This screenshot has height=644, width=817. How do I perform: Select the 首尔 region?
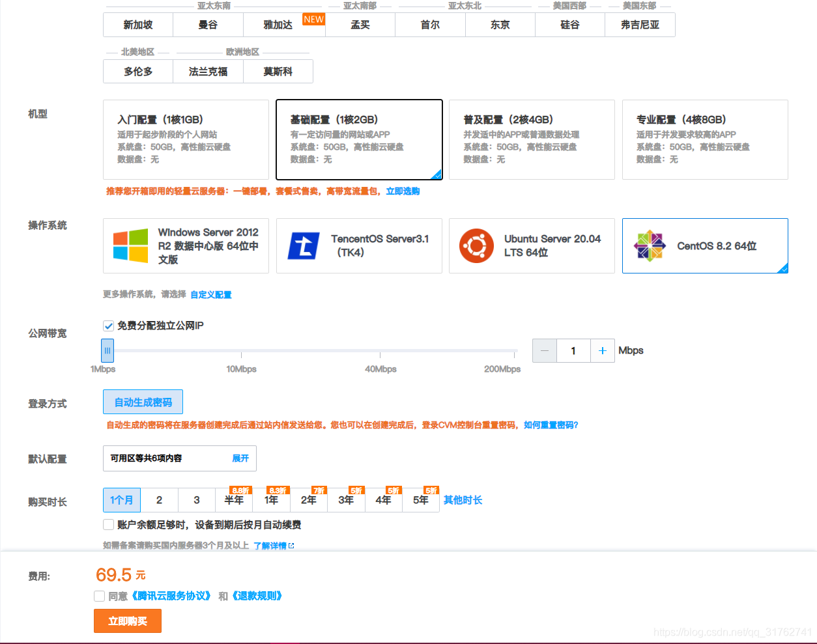coord(430,25)
